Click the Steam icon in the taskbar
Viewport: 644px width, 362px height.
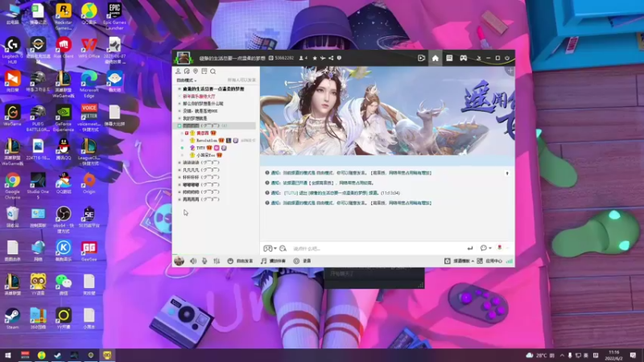[x=57, y=355]
